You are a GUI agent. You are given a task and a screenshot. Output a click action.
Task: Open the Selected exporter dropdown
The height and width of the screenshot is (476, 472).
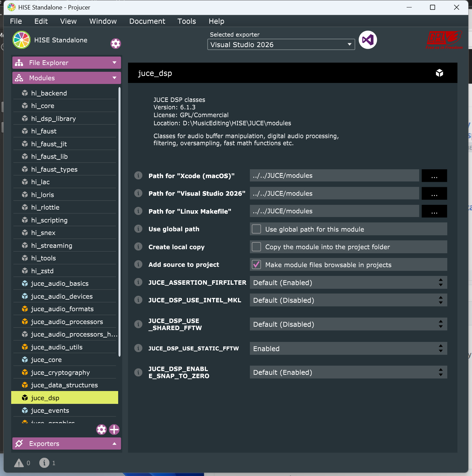pyautogui.click(x=281, y=45)
